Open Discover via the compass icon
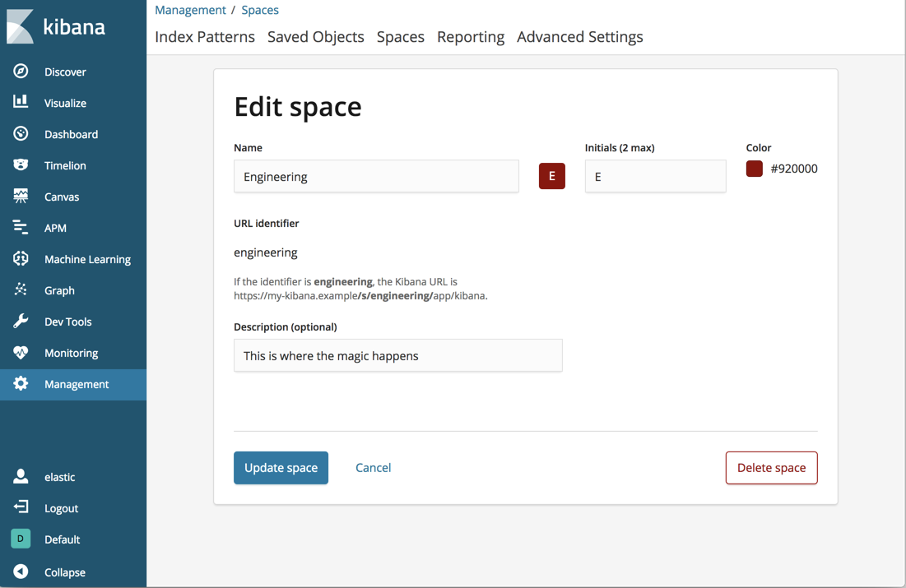This screenshot has width=906, height=588. pos(21,72)
